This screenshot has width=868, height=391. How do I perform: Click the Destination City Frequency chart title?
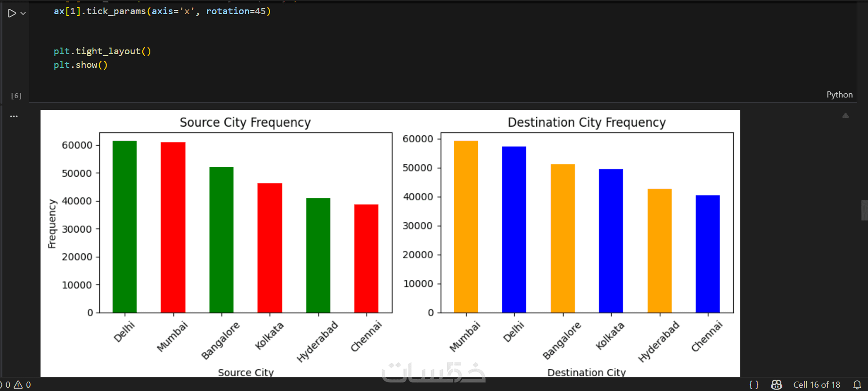[x=587, y=122]
